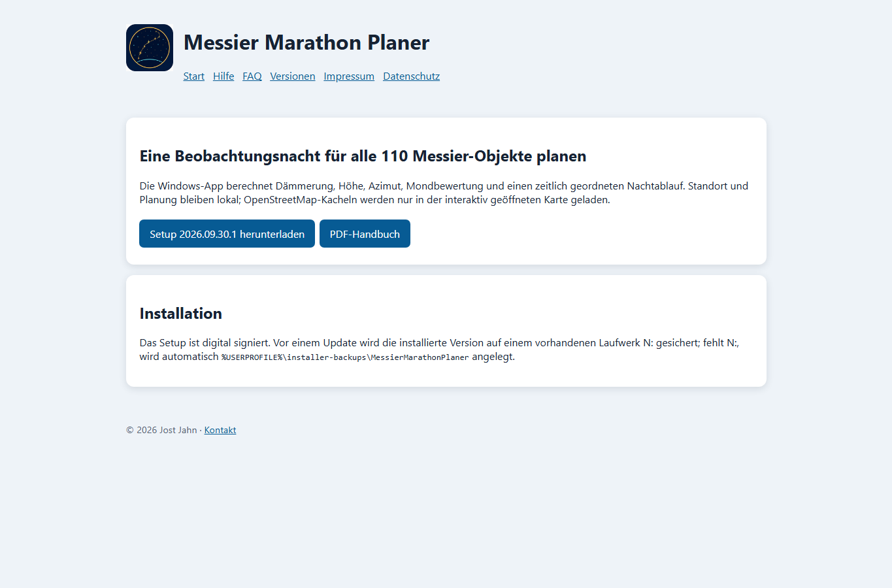The width and height of the screenshot is (892, 588).
Task: Open the Impressum link
Action: click(349, 76)
